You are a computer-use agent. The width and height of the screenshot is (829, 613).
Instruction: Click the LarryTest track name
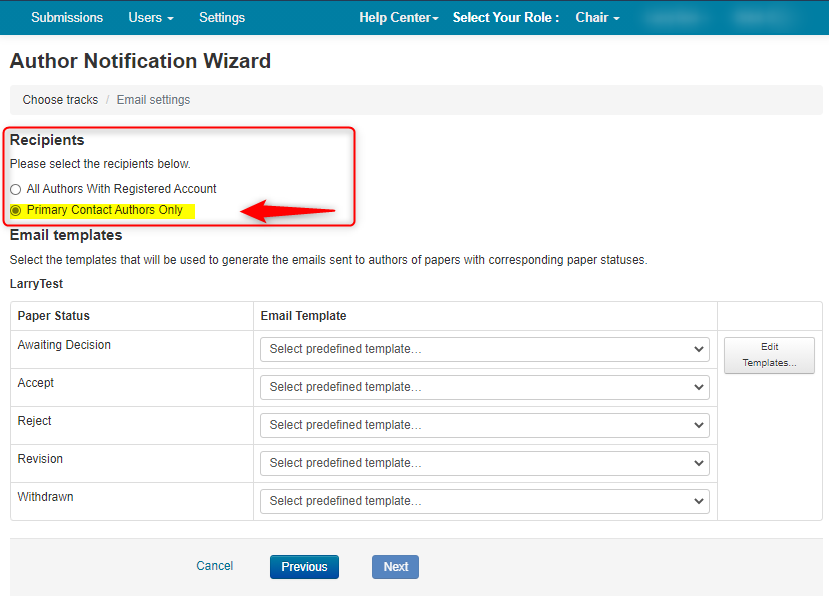pos(37,285)
